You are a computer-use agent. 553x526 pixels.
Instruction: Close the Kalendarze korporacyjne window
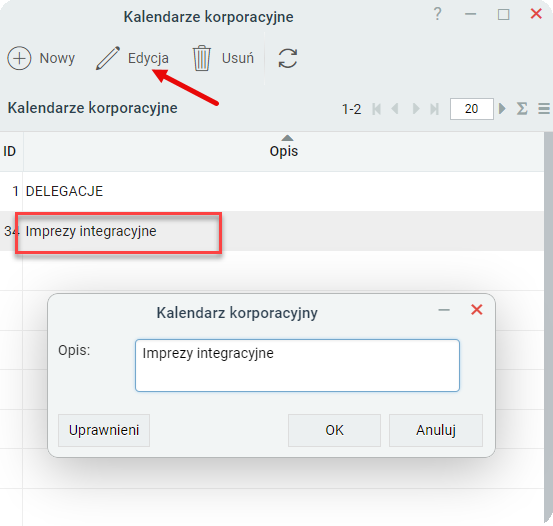[x=536, y=14]
